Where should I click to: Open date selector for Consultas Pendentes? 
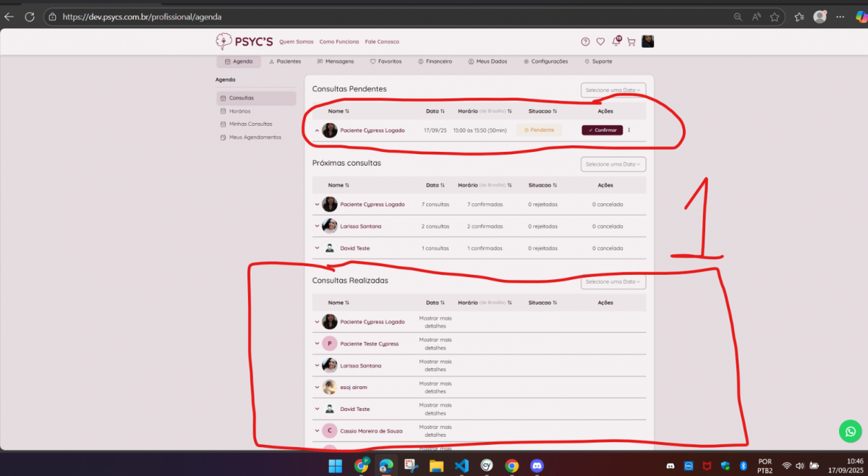613,90
